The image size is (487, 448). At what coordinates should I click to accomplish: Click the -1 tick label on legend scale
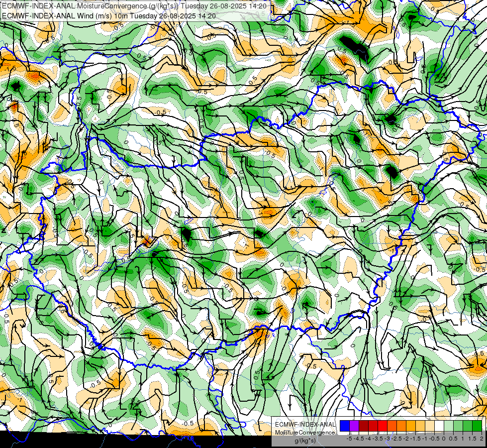click(425, 439)
